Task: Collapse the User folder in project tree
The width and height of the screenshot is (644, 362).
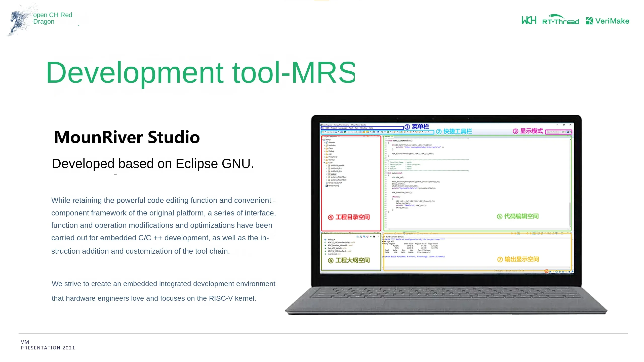Action: (x=324, y=163)
